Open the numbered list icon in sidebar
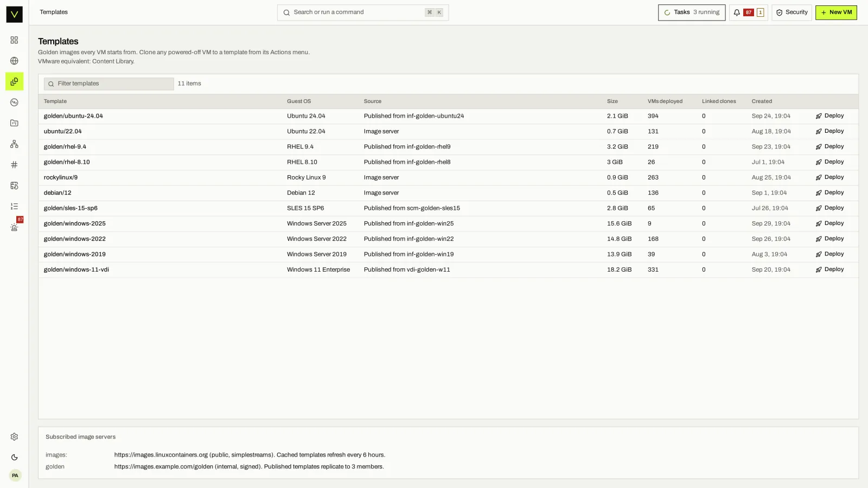Image resolution: width=868 pixels, height=488 pixels. 14,207
